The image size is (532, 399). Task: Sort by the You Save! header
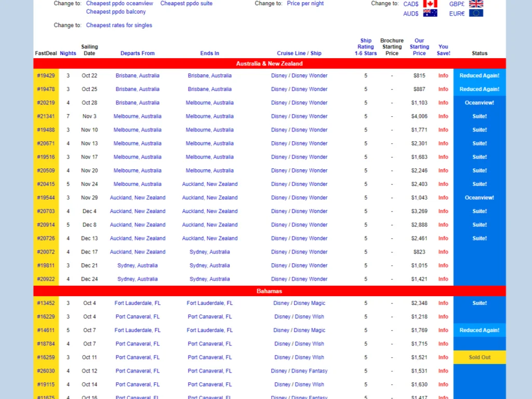(444, 50)
